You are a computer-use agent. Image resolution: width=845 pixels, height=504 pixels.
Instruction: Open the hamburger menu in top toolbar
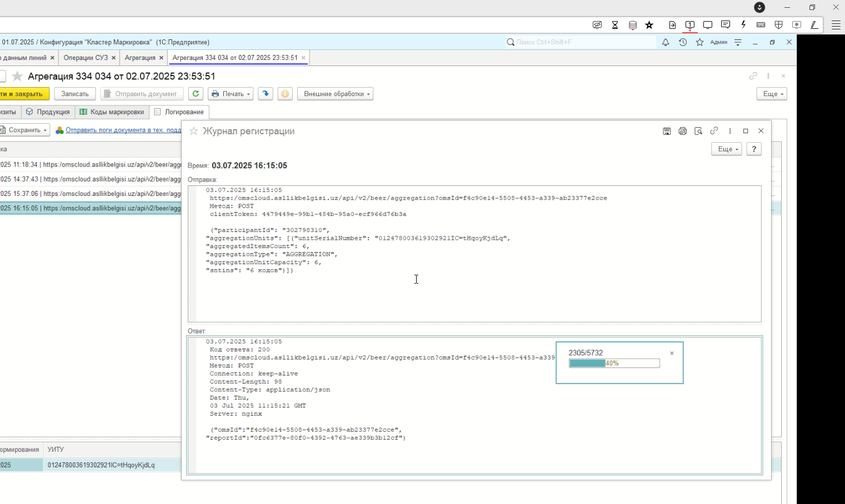tap(836, 25)
